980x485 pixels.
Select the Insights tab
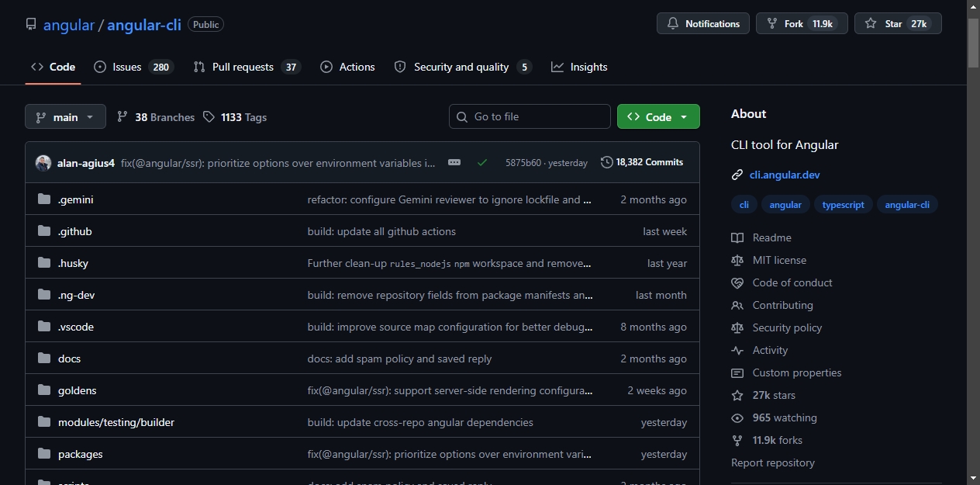(x=579, y=67)
